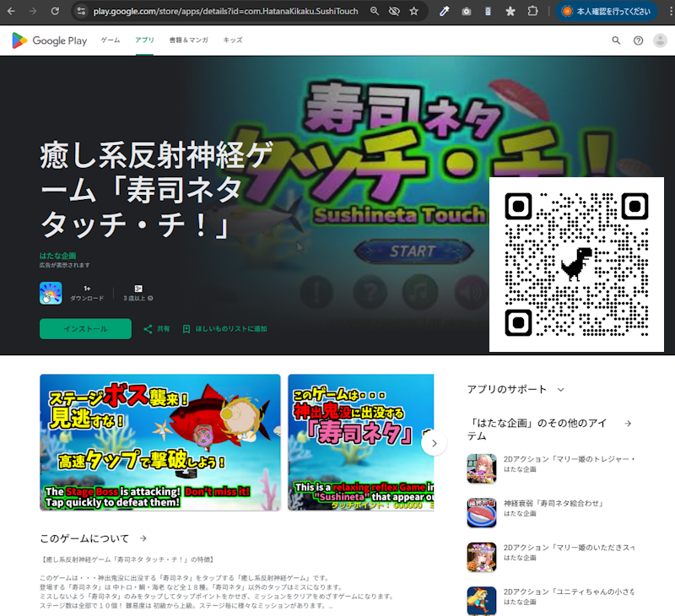Click the URL address field
This screenshot has width=675, height=616.
(225, 11)
